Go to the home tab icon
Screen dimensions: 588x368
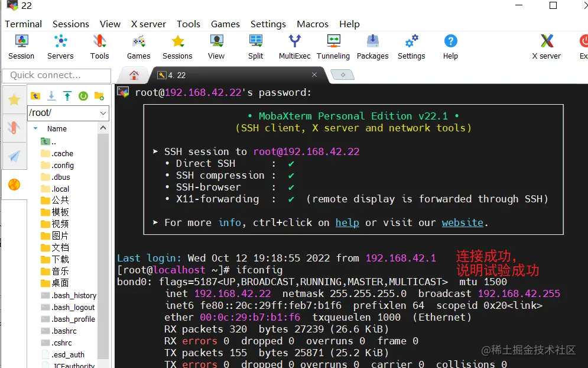[x=134, y=75]
